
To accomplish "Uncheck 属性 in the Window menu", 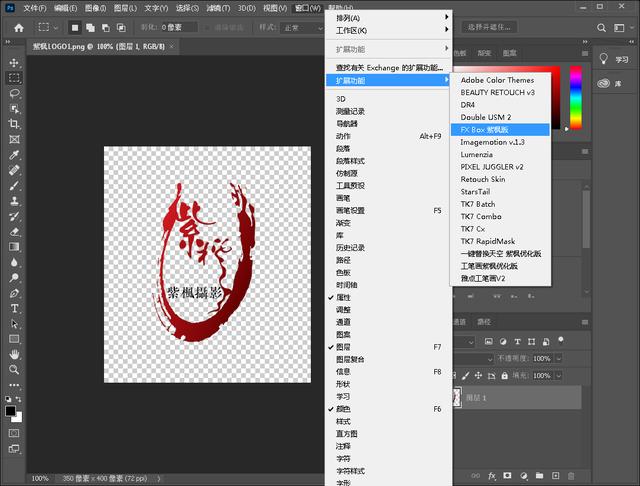I will (x=388, y=297).
